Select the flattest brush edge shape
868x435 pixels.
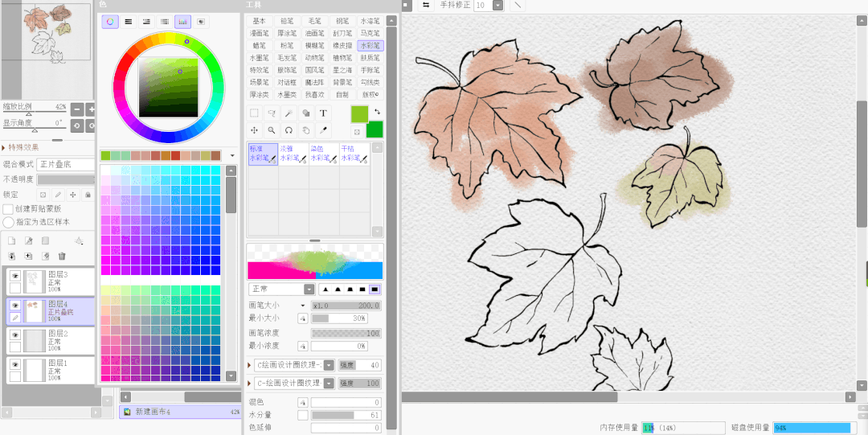point(375,289)
